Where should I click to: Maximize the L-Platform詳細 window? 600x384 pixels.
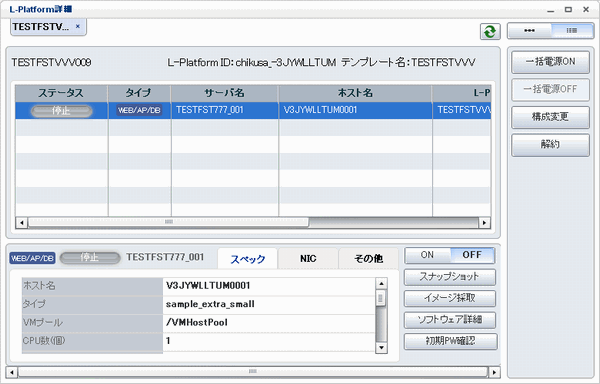(568, 9)
